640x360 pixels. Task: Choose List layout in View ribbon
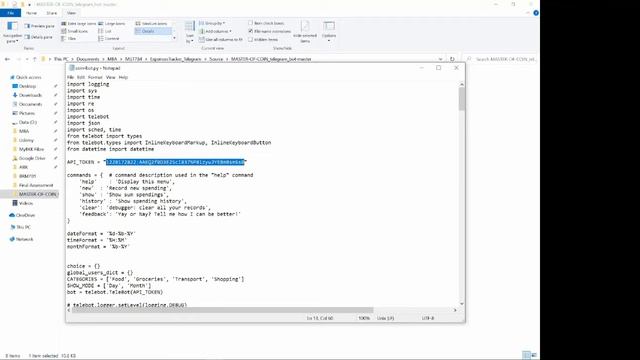tap(105, 31)
